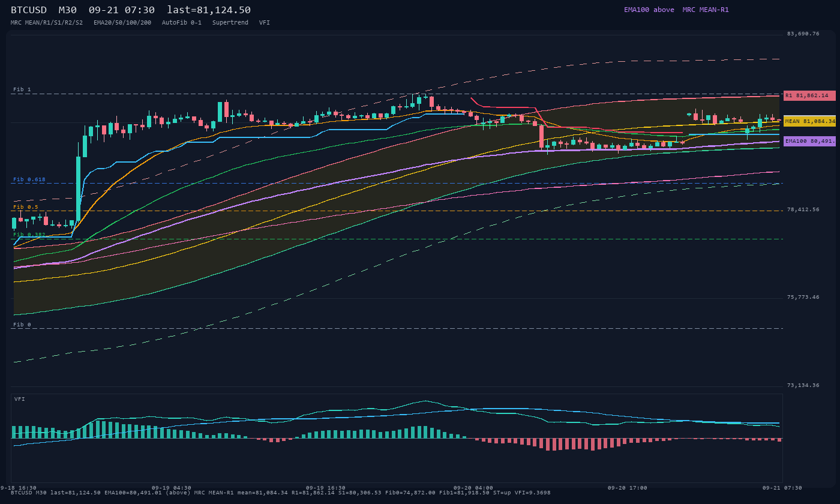The width and height of the screenshot is (840, 504).
Task: Click the 75,773.46 price axis label
Action: [x=803, y=298]
